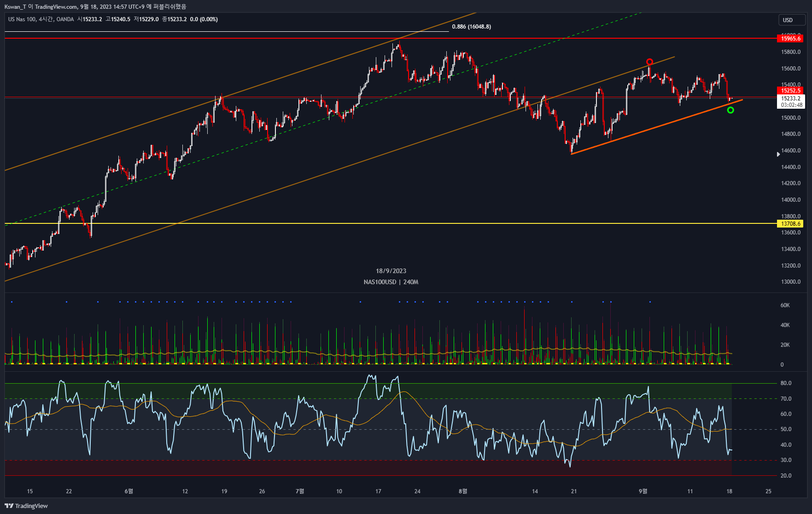Click the 0.886 (16048.8) Fibonacci label
Screen dimensions: 812x514
coord(471,27)
